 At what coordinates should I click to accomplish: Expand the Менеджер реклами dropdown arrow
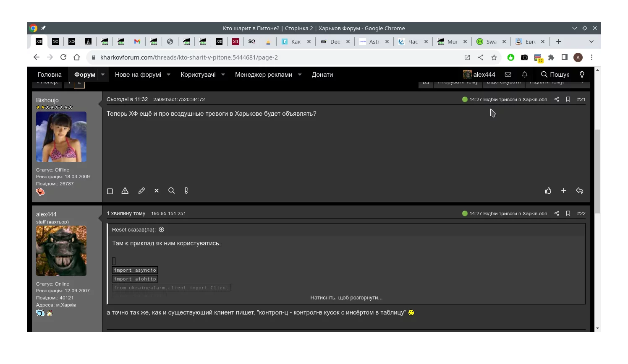(x=300, y=75)
